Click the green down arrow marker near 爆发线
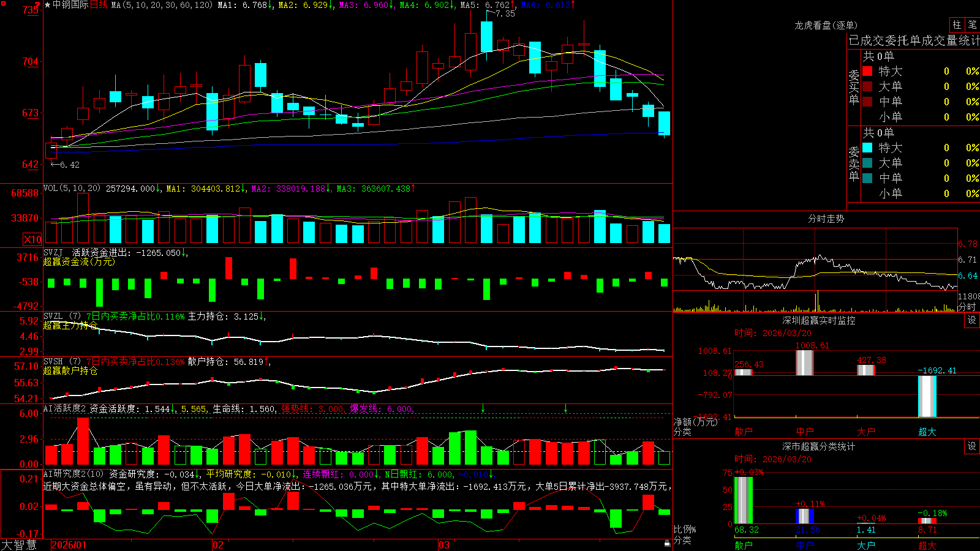Image resolution: width=980 pixels, height=551 pixels. (x=483, y=408)
